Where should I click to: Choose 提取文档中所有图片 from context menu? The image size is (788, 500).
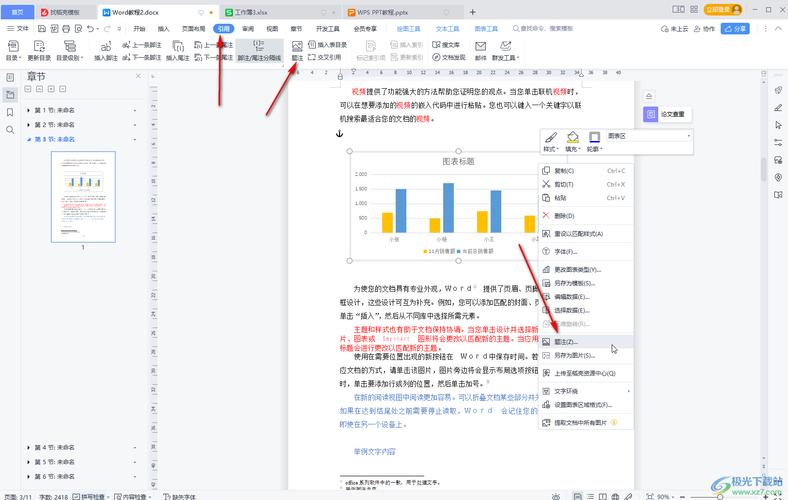tap(585, 423)
